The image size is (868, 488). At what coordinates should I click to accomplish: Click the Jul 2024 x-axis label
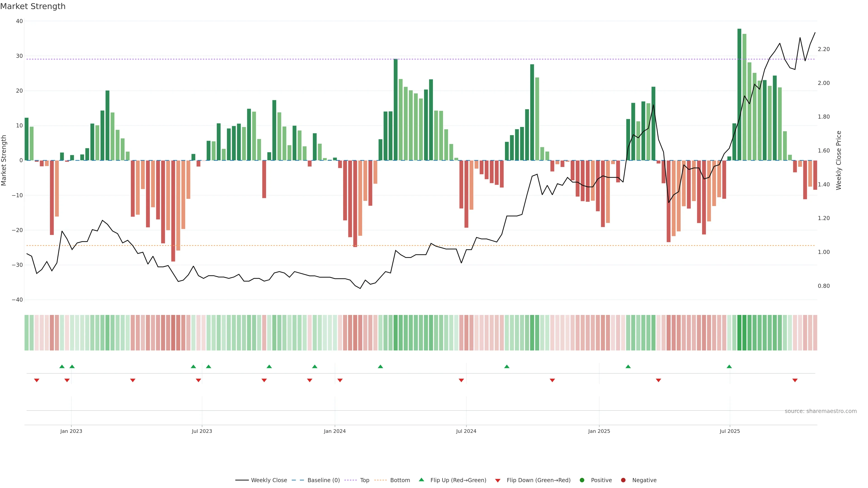[466, 431]
